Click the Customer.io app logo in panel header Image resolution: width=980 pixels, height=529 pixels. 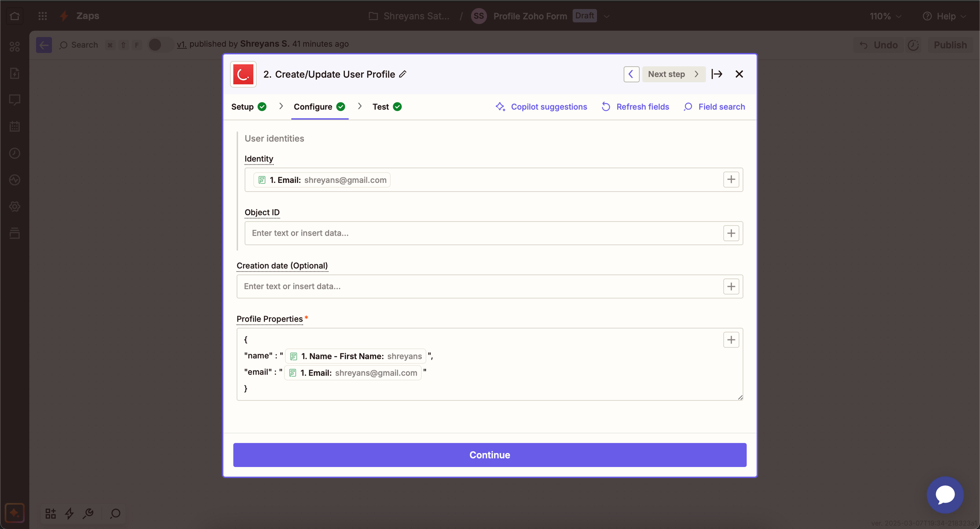coord(243,74)
